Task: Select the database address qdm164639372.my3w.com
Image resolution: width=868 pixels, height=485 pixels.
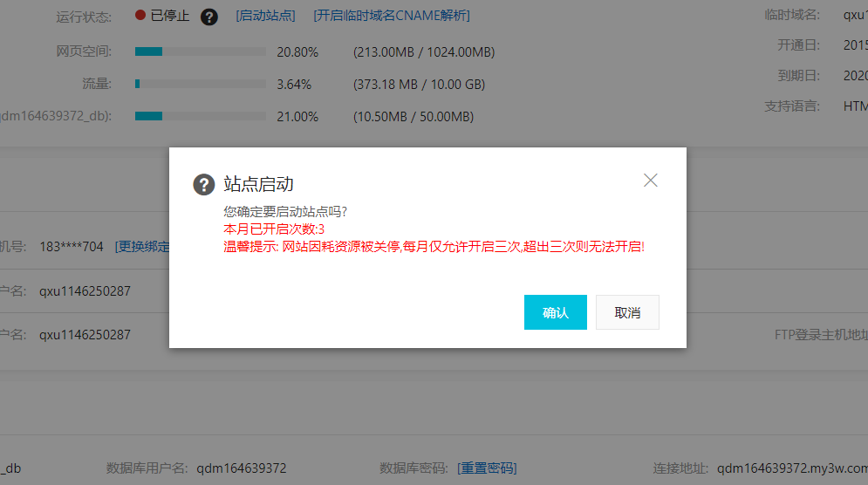Action: 791,468
